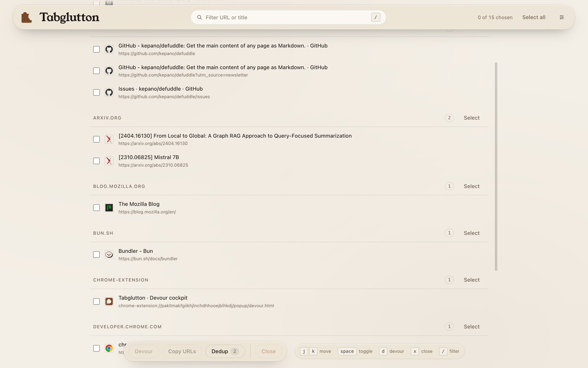Click the Chrome favicon in developer.chrome.com group

pos(109,348)
